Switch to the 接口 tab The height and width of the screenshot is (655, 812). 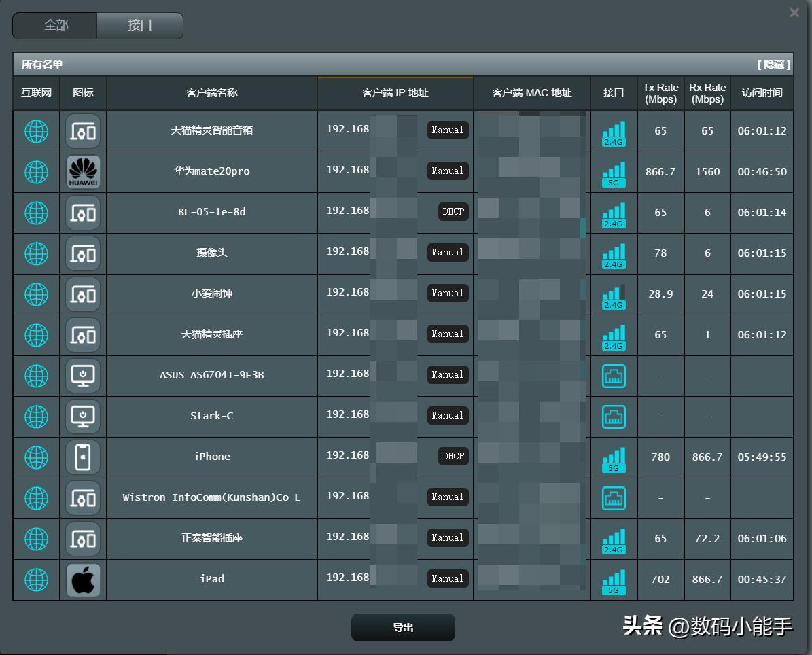[x=140, y=25]
